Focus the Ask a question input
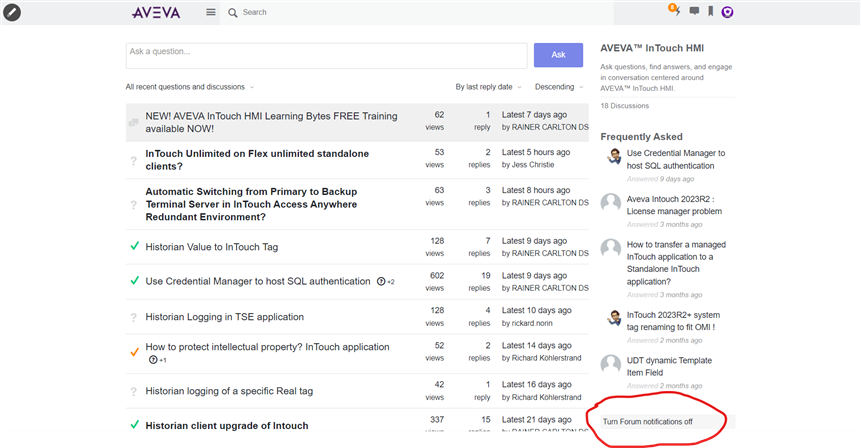This screenshot has height=448, width=861. point(326,55)
